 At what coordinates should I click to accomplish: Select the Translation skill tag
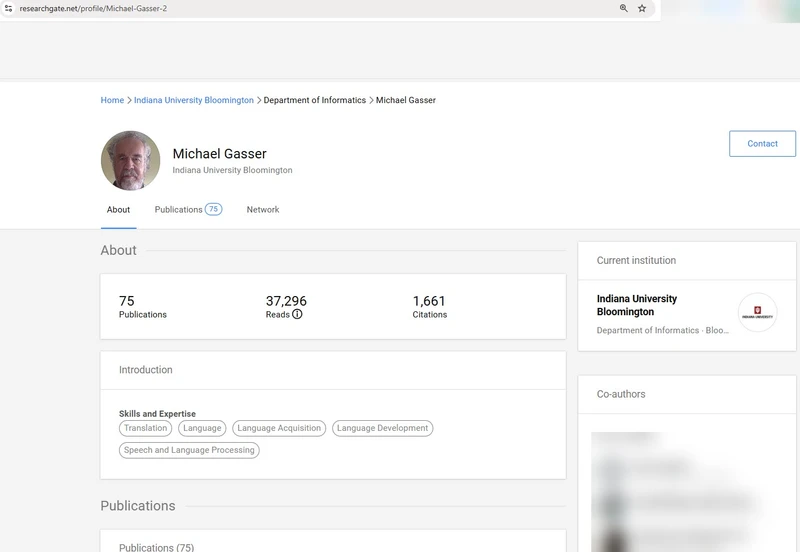pyautogui.click(x=145, y=428)
